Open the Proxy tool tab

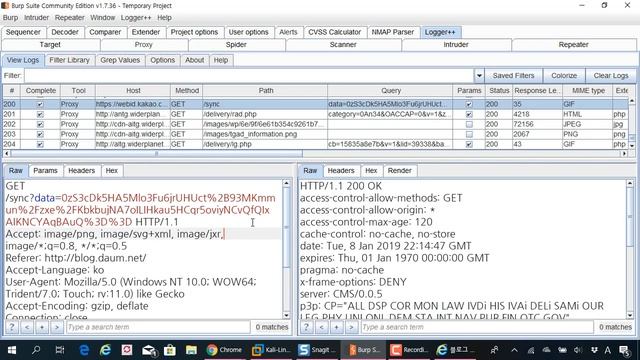(143, 44)
